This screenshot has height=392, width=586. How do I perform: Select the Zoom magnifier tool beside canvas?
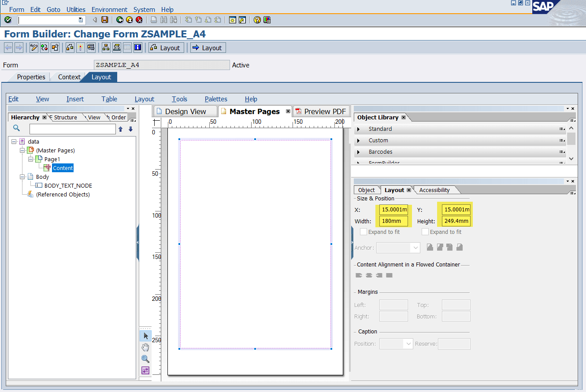coord(145,359)
